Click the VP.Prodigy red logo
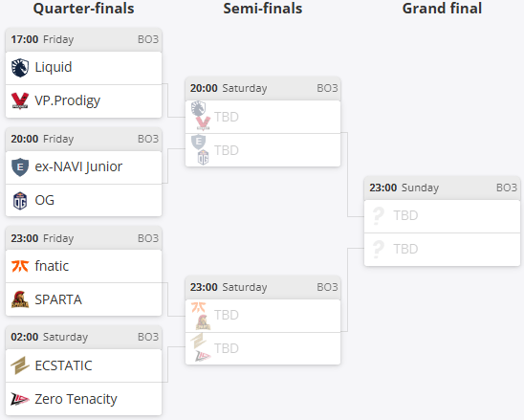This screenshot has height=420, width=524. coord(20,101)
